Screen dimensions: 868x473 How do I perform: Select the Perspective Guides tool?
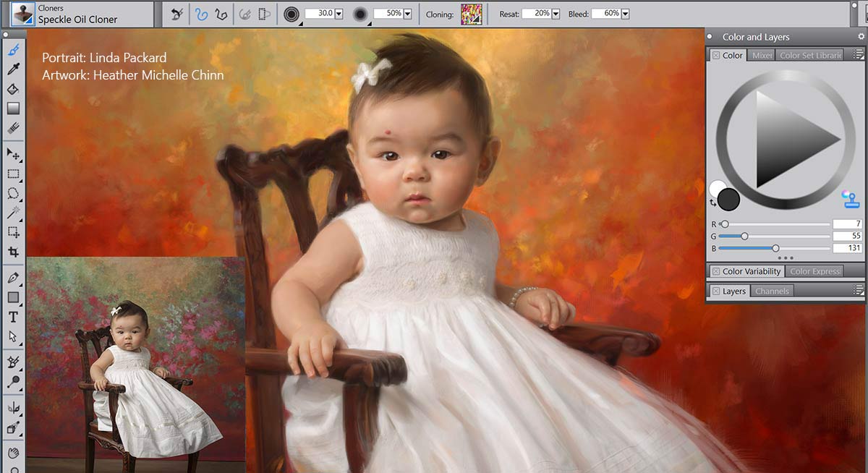click(x=13, y=427)
